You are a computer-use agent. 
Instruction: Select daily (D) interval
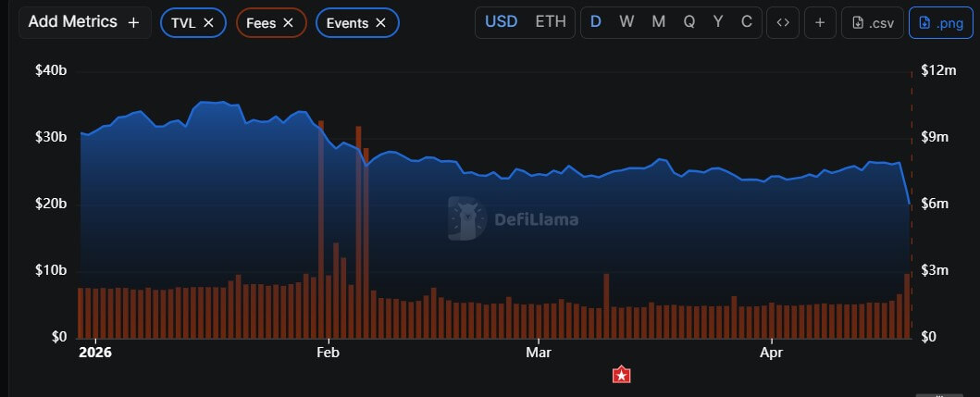pyautogui.click(x=596, y=22)
